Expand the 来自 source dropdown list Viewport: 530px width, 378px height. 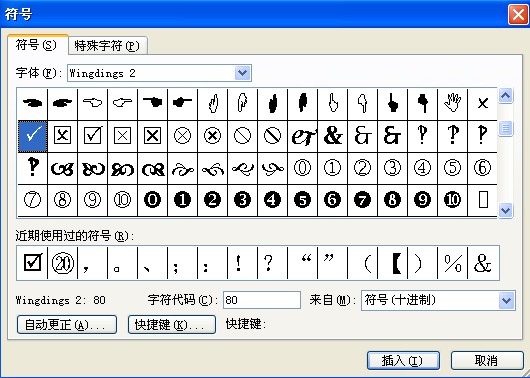tap(506, 300)
